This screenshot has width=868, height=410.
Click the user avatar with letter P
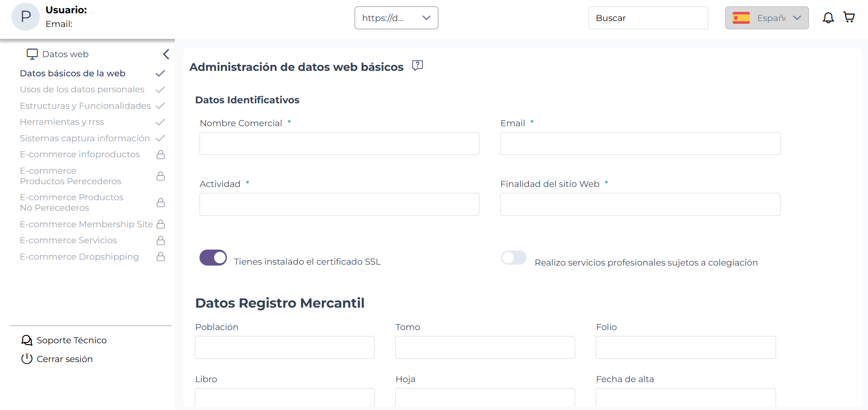point(26,17)
